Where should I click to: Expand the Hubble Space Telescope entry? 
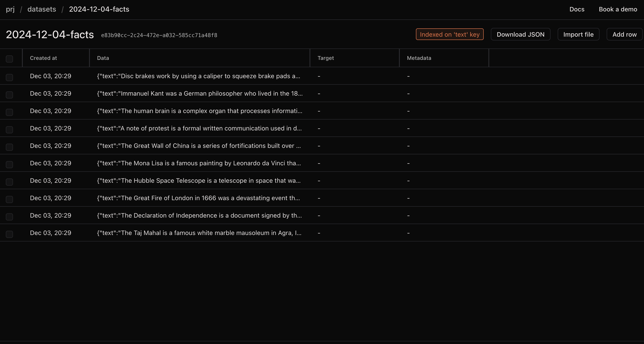200,180
